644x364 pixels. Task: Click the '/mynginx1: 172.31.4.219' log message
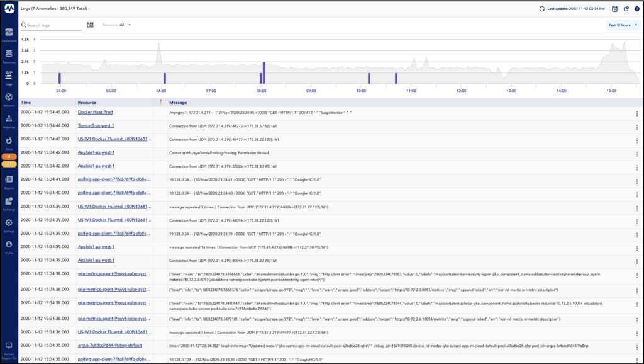pos(260,113)
